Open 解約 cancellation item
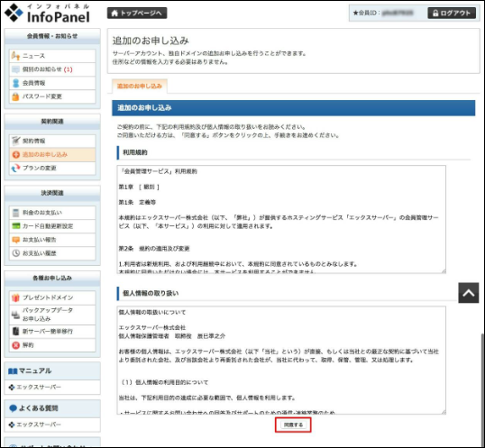 pos(52,345)
